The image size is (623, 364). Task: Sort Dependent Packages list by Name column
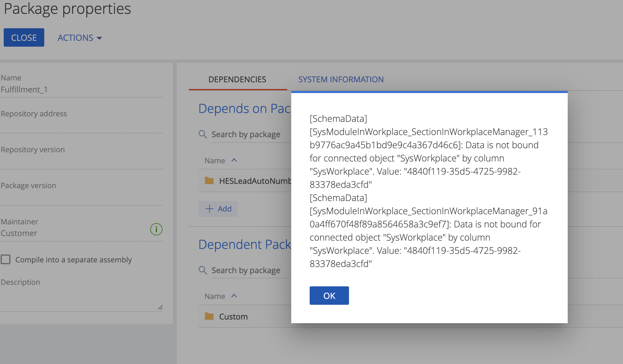click(221, 296)
